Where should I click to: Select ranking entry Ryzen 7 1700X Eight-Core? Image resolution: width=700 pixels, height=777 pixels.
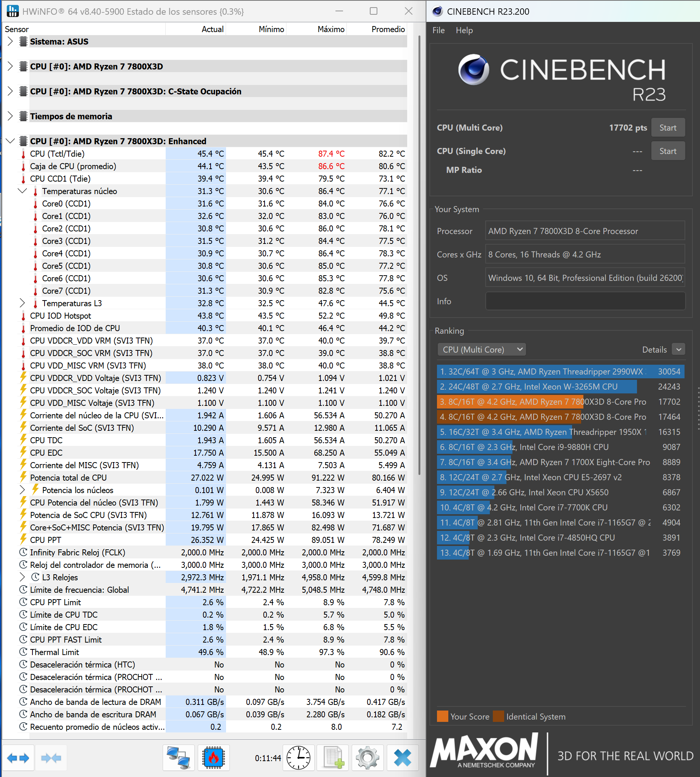[560, 462]
